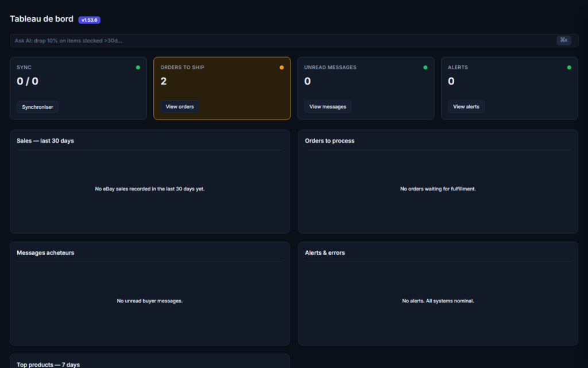Click the '0 / 0' sync count value
588x368 pixels.
point(28,81)
